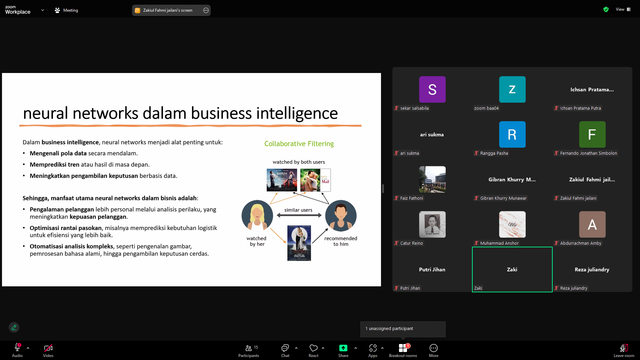
Task: Click muted mic icon beside sekar salsabila name
Action: click(x=396, y=108)
